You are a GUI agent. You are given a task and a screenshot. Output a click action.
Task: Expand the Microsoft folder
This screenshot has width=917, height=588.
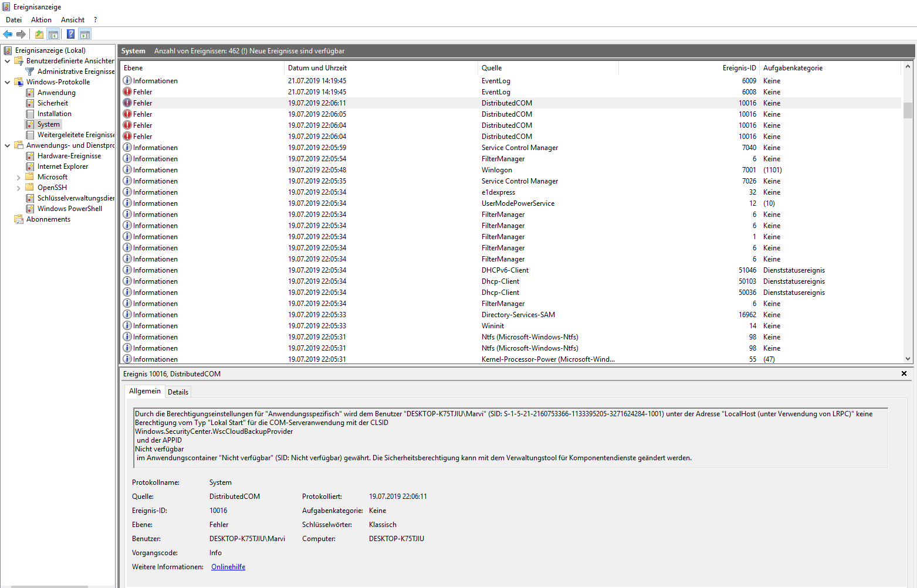click(18, 177)
